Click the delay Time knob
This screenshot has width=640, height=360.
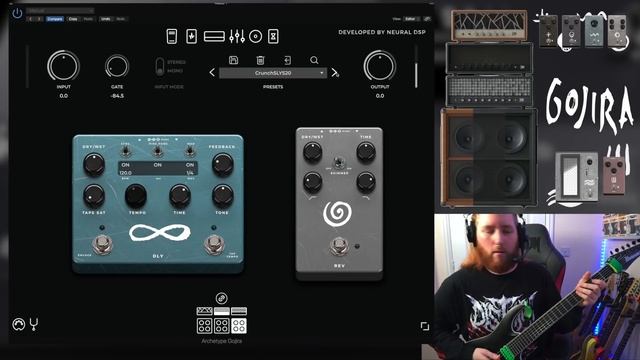coord(180,196)
